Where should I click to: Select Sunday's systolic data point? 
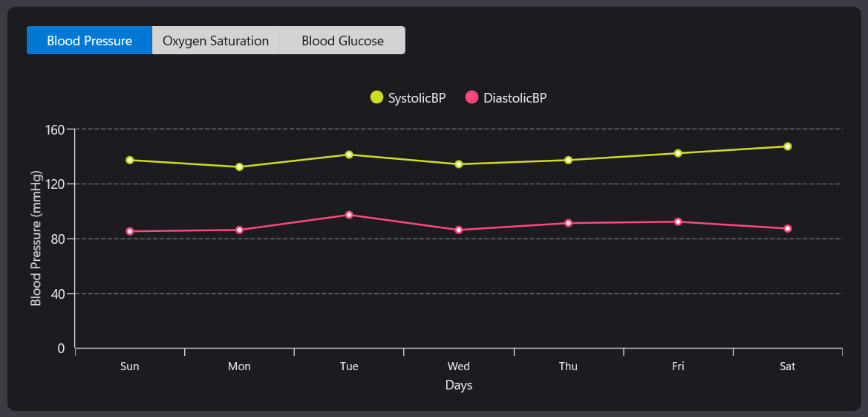[130, 160]
